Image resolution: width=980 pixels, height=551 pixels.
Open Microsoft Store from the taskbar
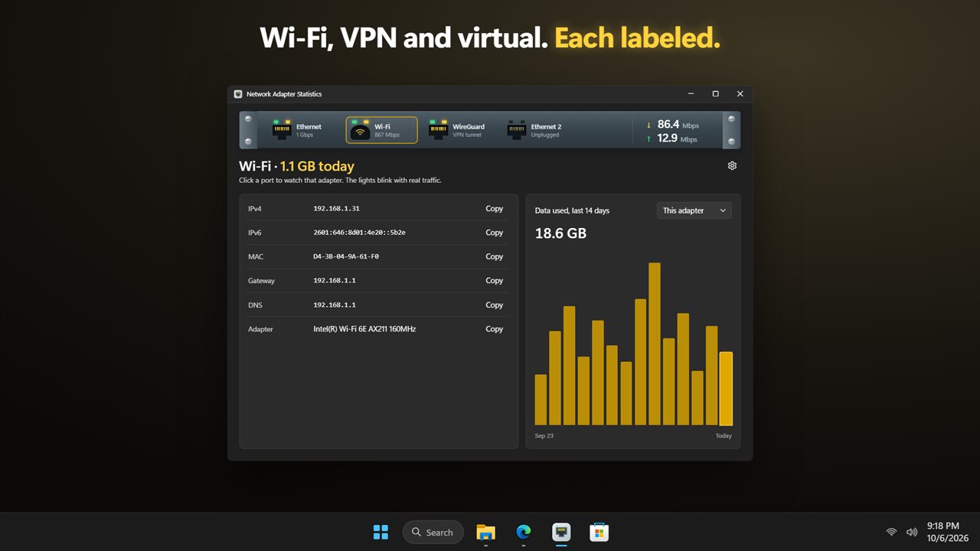point(599,532)
